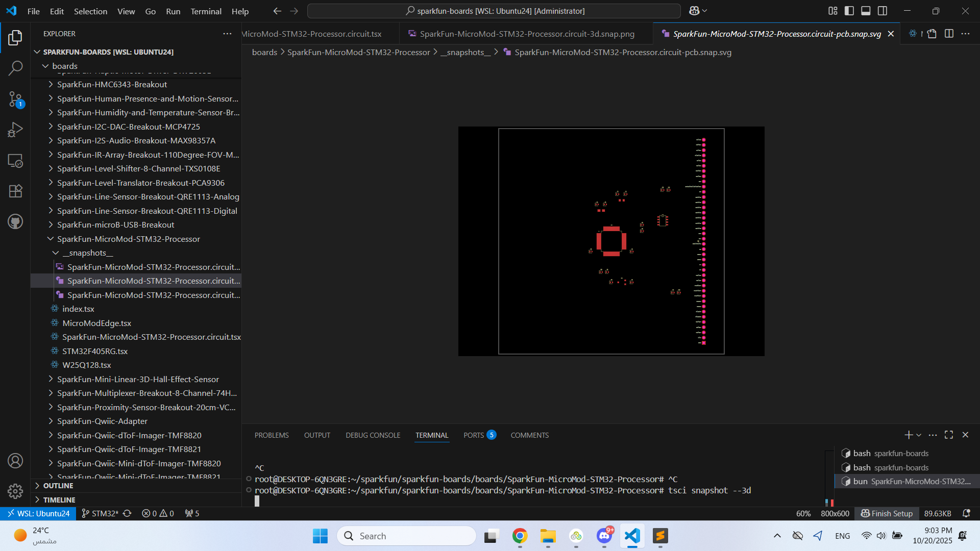Click the Finish Setup status button
980x551 pixels.
[887, 513]
